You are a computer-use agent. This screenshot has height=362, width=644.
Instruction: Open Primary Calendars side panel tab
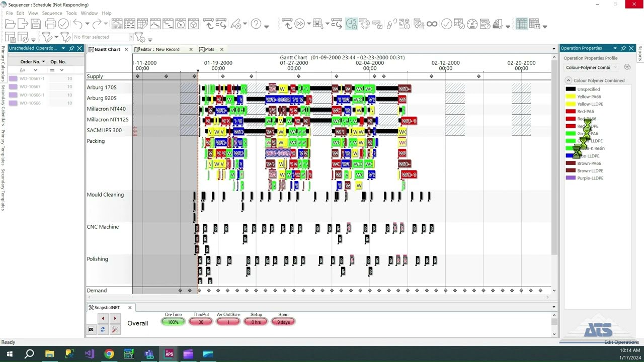(3, 64)
